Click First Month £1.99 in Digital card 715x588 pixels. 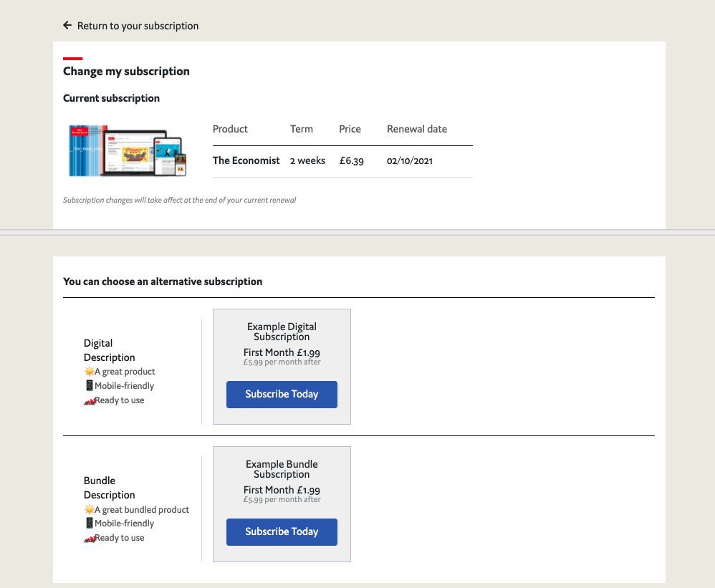point(282,352)
